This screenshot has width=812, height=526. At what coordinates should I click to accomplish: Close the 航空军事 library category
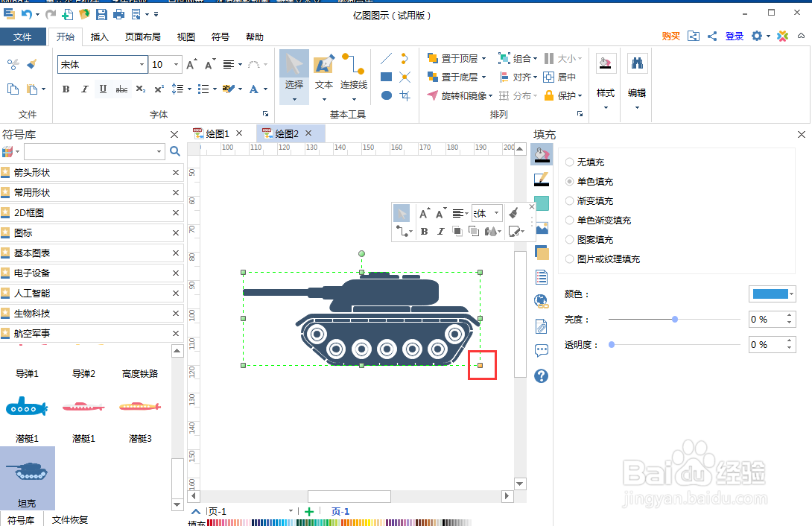tap(176, 334)
